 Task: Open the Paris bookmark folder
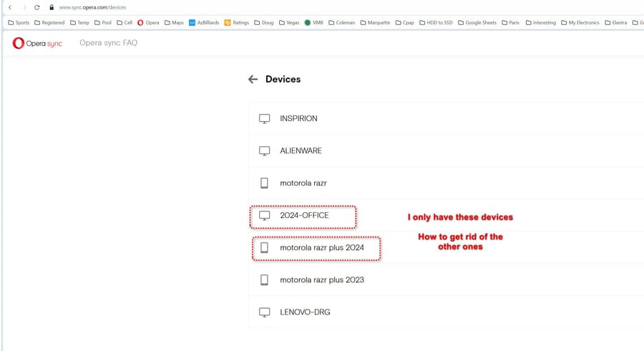510,23
